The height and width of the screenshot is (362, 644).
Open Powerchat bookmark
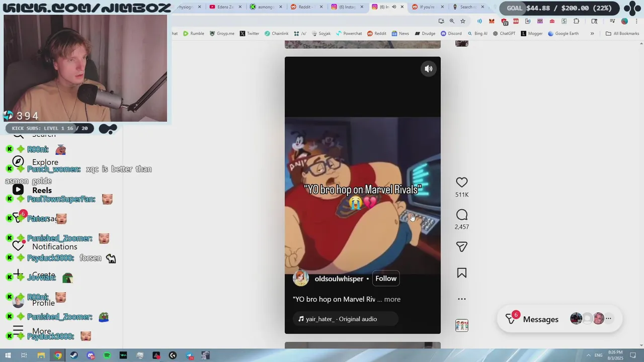[349, 34]
